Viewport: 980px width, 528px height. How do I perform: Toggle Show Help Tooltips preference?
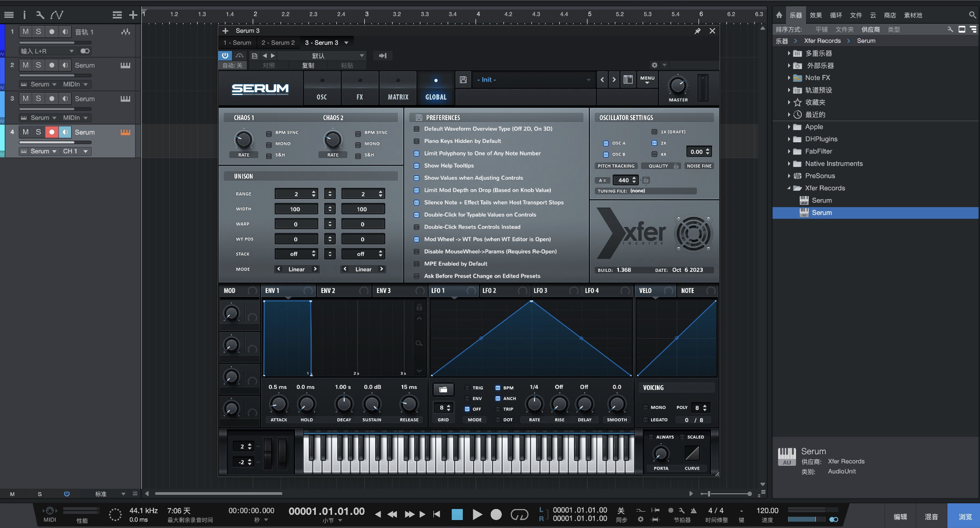[x=416, y=165]
